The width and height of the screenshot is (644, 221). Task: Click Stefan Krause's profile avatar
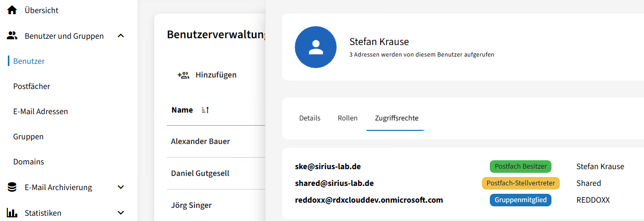pos(316,48)
